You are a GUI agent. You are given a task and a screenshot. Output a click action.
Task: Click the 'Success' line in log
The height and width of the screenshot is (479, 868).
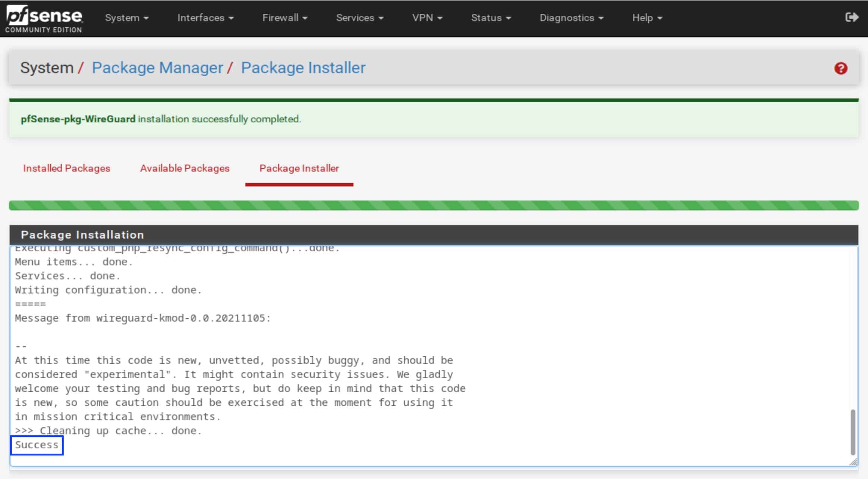(x=37, y=445)
